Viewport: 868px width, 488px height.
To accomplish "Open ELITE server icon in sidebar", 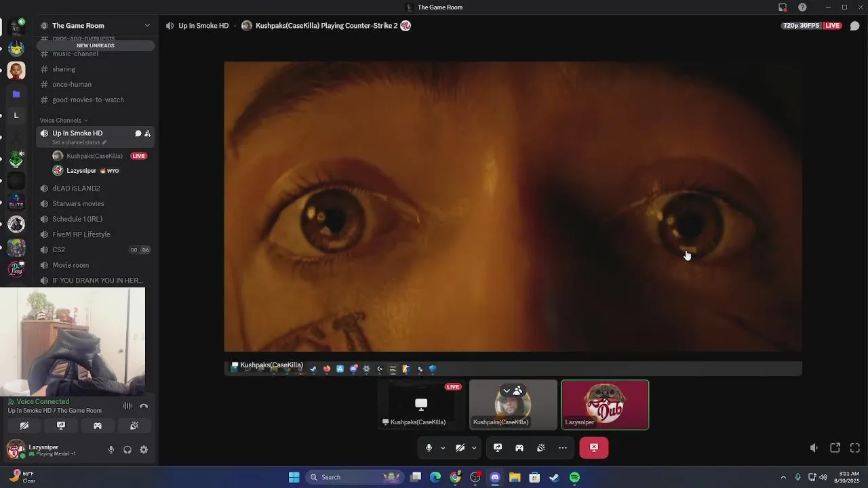I will tap(16, 203).
